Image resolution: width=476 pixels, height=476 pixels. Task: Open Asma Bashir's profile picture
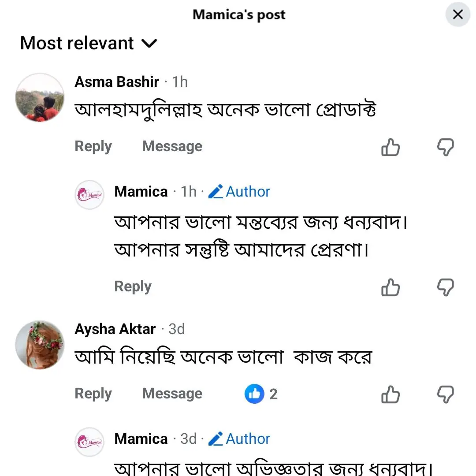pyautogui.click(x=40, y=97)
